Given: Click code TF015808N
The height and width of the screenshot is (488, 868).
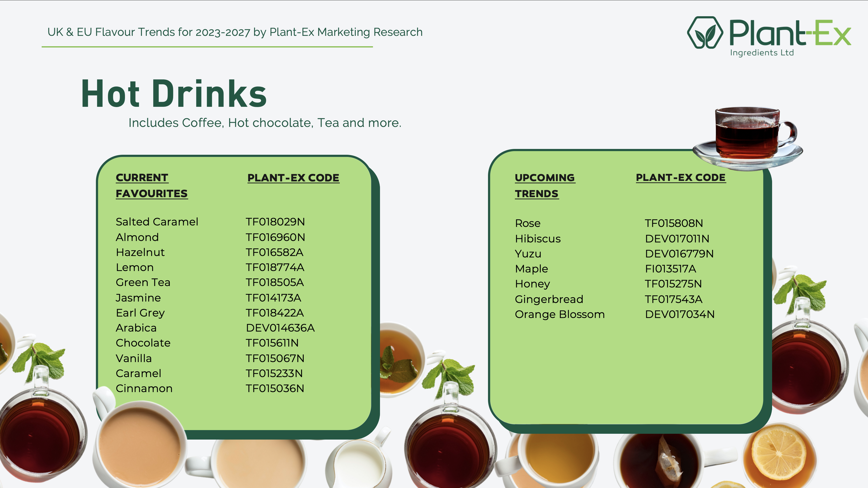Looking at the screenshot, I should pyautogui.click(x=674, y=223).
